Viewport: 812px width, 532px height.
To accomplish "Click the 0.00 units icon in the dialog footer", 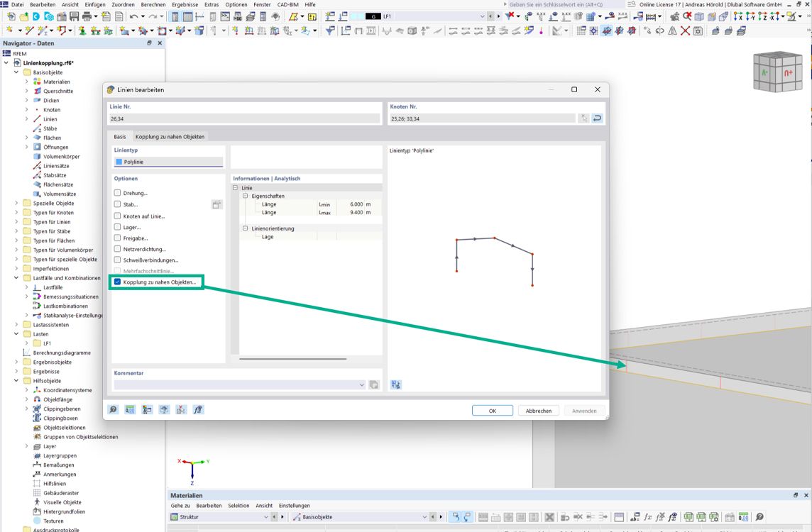I will (x=130, y=410).
